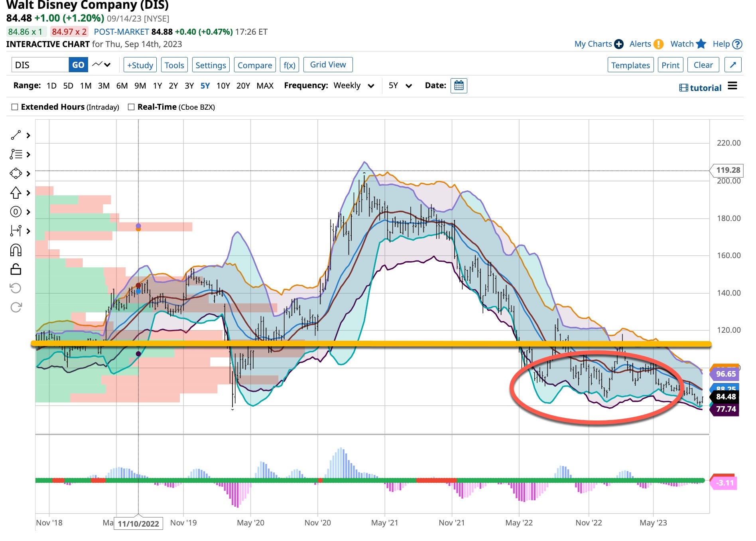Open the hamburger menu icon
The image size is (756, 541).
point(732,86)
